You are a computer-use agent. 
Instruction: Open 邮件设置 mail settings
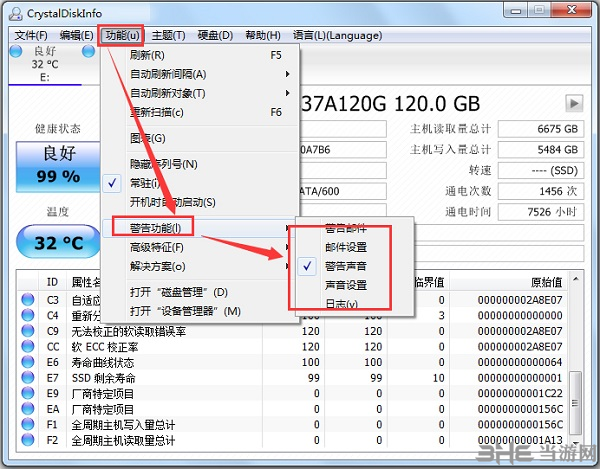point(354,247)
